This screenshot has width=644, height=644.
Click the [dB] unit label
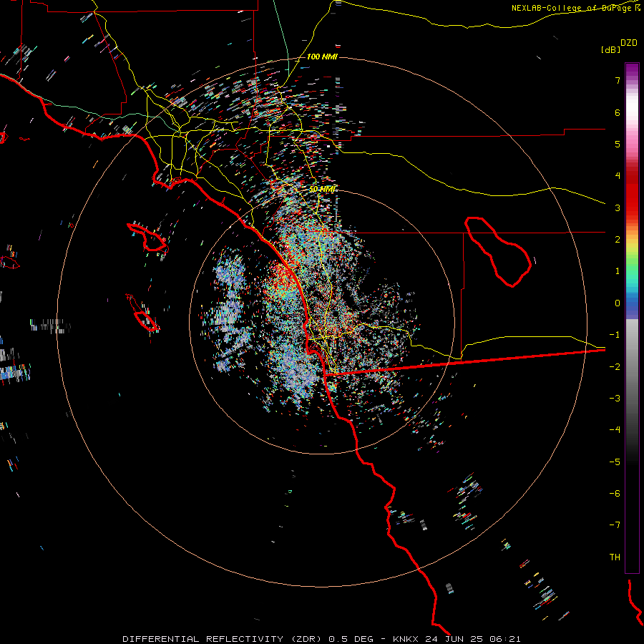[611, 49]
